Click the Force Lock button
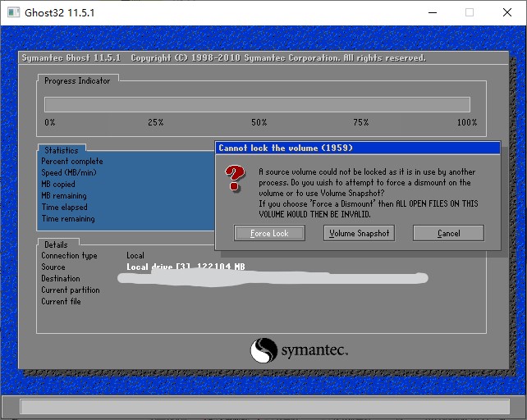This screenshot has width=527, height=420. click(x=269, y=233)
